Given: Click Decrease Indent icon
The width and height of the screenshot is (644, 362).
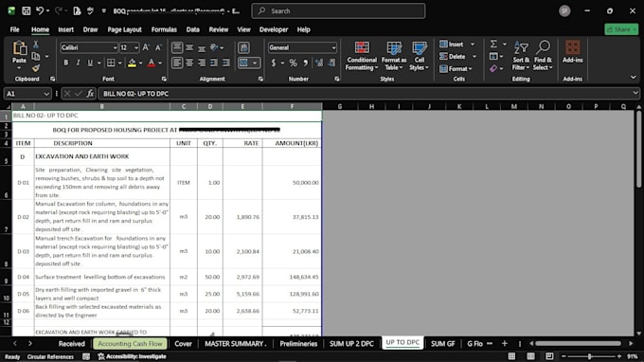Looking at the screenshot, I should click(x=214, y=63).
